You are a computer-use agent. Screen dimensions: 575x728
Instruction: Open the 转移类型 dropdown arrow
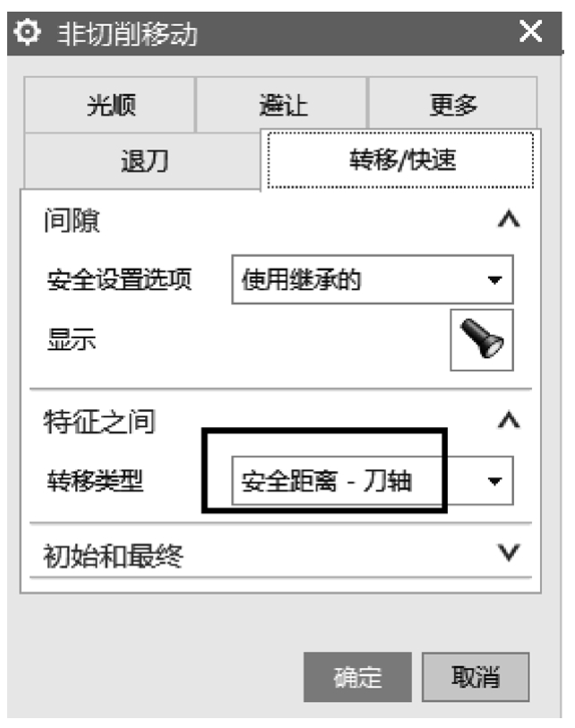[x=494, y=482]
